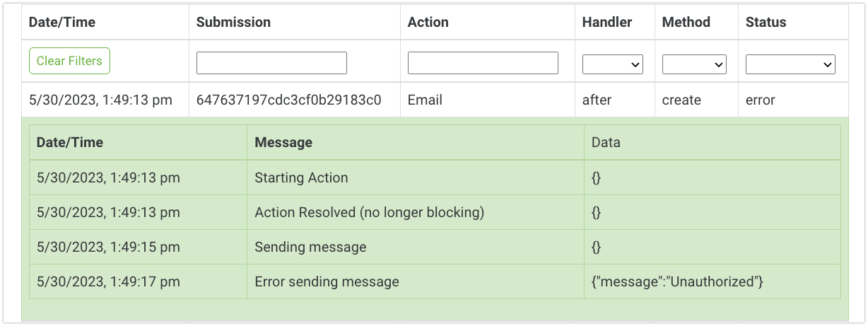Focus the Action filter text box
This screenshot has width=868, height=326.
click(483, 63)
